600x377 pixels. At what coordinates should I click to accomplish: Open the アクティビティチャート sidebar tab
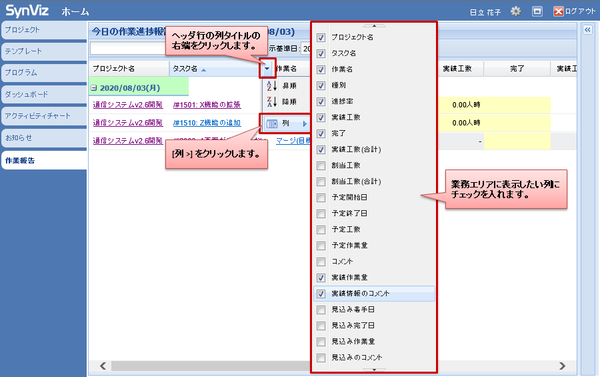(44, 116)
